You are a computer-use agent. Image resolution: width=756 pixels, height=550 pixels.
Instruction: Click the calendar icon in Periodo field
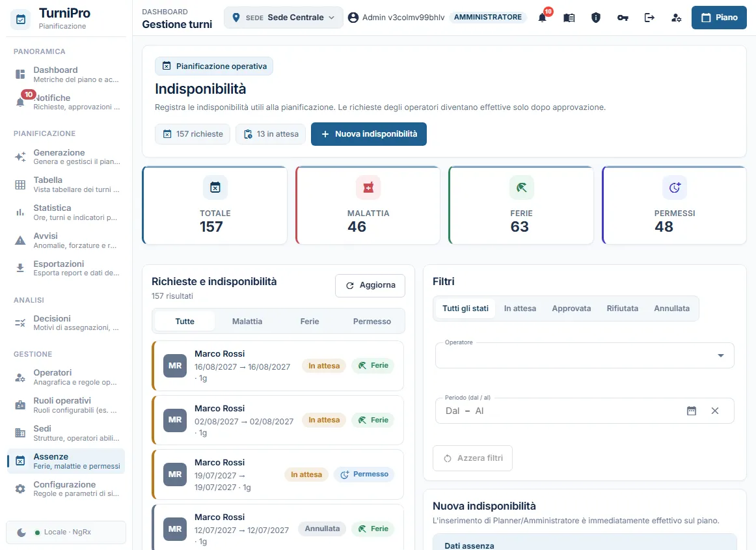click(692, 411)
